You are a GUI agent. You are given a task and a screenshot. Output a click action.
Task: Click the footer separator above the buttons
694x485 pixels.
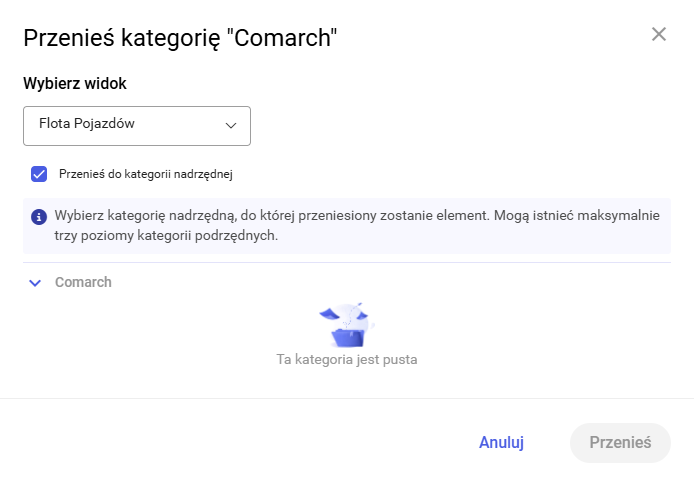(x=346, y=398)
